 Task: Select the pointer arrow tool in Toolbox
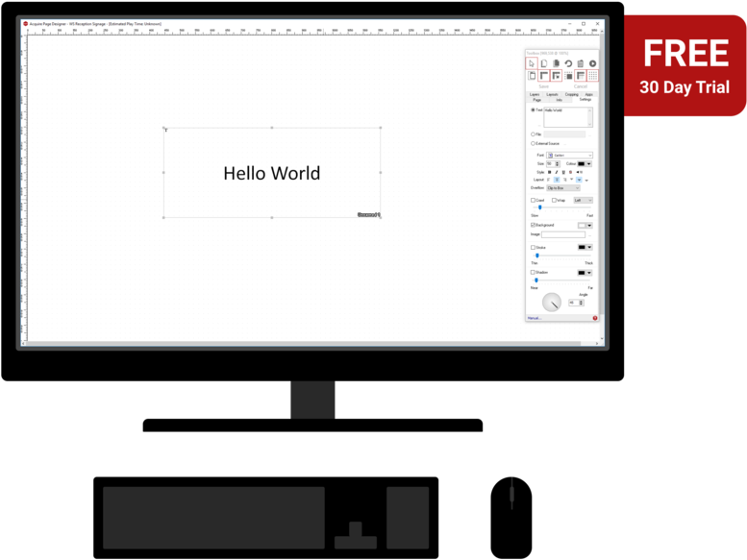click(532, 63)
